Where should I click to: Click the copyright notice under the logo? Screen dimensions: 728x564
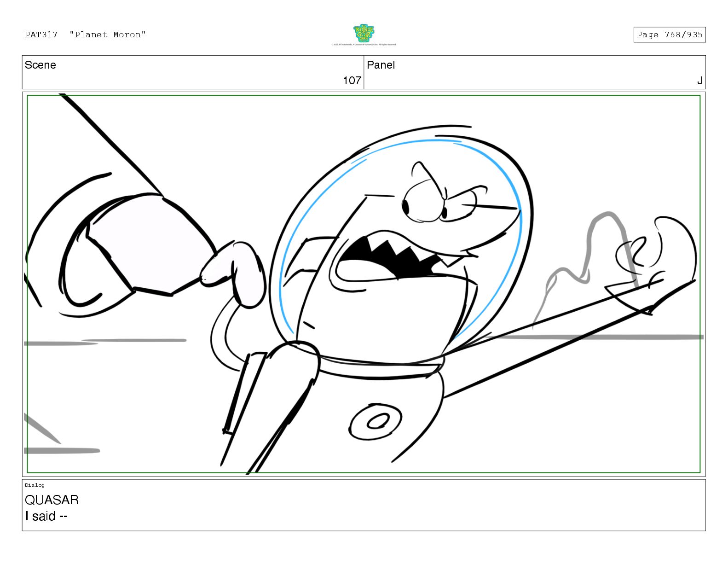(x=364, y=45)
